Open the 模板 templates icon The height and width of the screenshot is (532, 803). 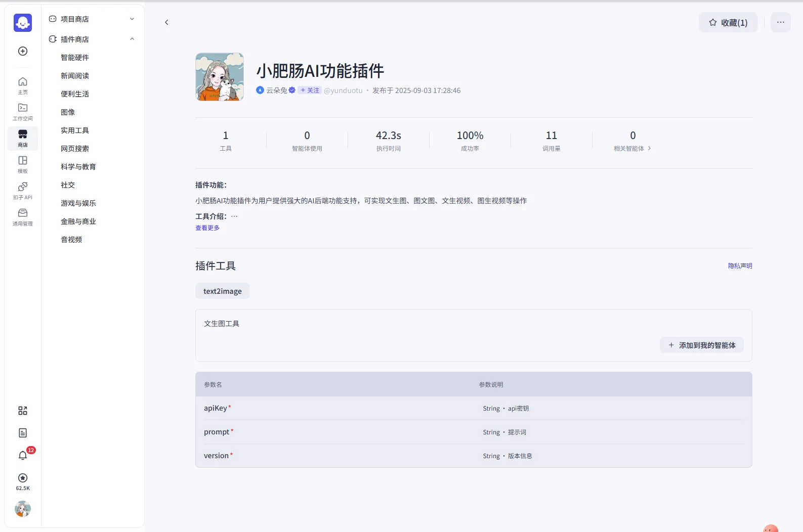pyautogui.click(x=23, y=164)
